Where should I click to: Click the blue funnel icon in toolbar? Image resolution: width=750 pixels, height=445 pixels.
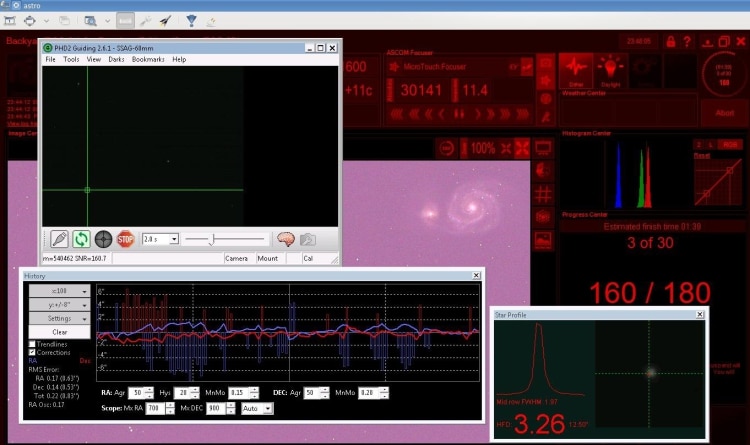[x=191, y=21]
